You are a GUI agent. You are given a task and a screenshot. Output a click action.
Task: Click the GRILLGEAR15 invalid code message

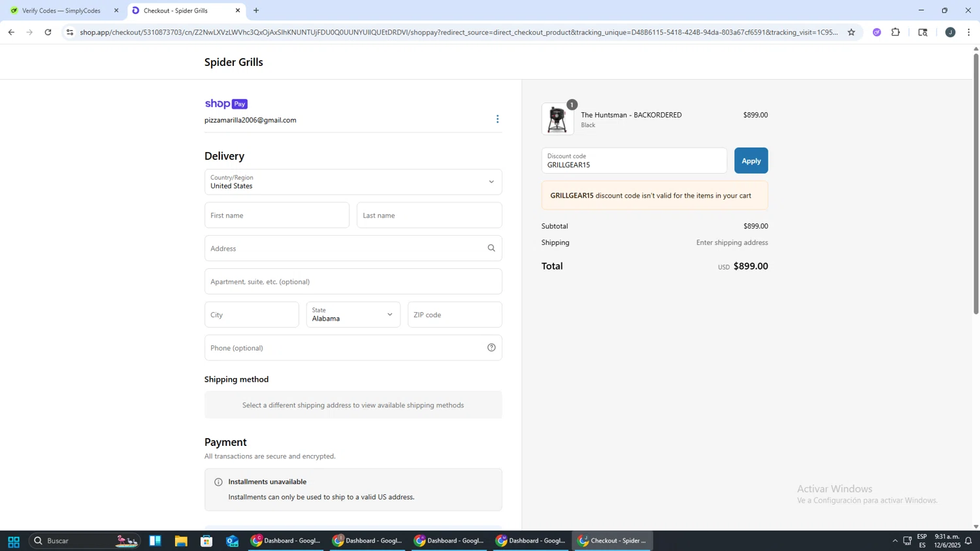[655, 195]
